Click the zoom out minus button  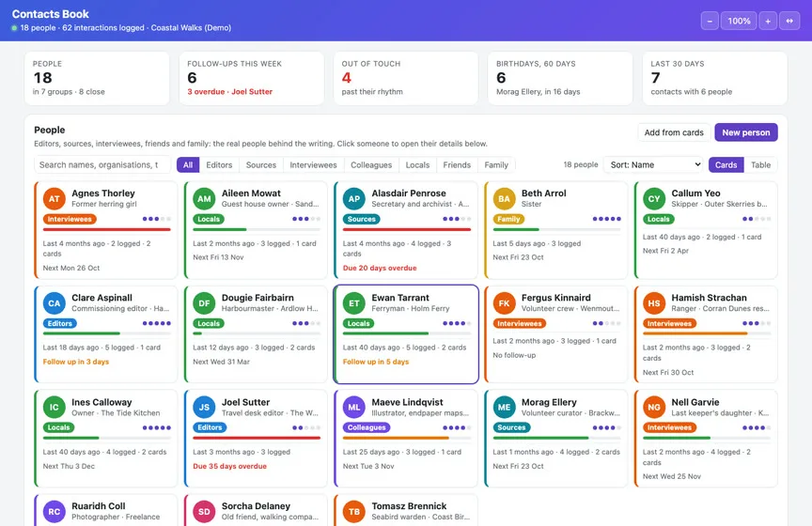click(710, 22)
